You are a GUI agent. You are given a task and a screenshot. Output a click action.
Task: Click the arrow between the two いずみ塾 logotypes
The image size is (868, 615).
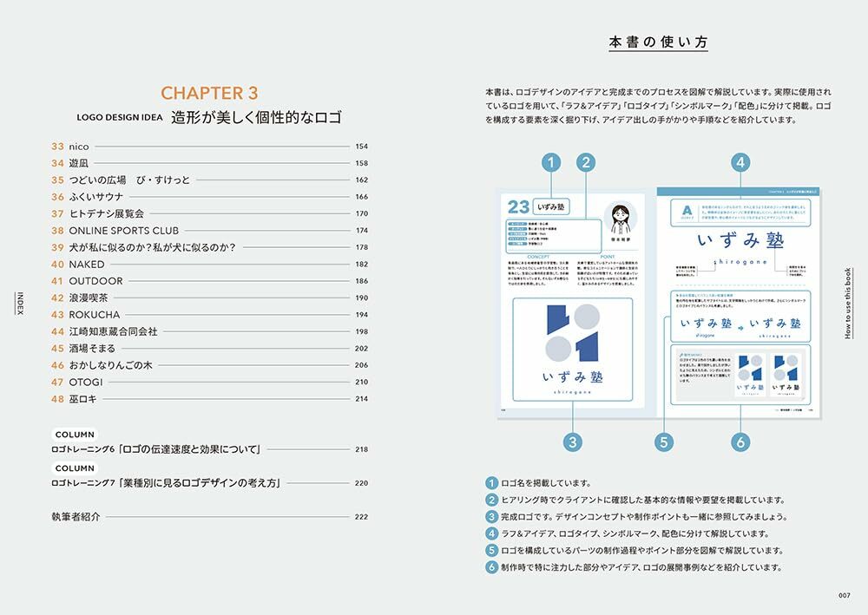740,328
